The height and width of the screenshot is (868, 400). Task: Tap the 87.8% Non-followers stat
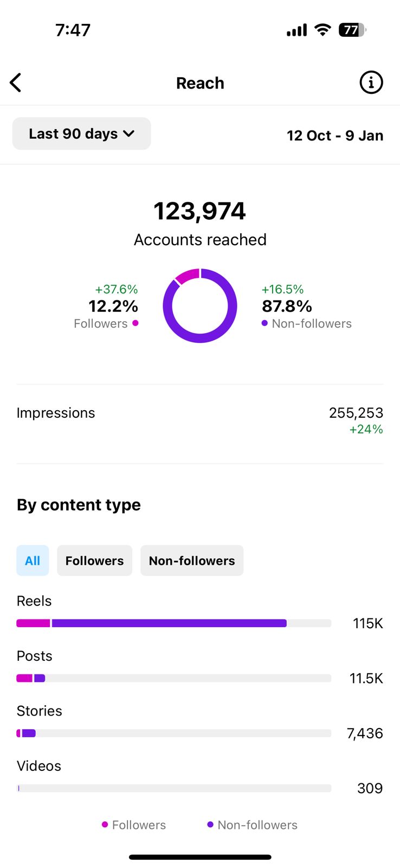(287, 307)
